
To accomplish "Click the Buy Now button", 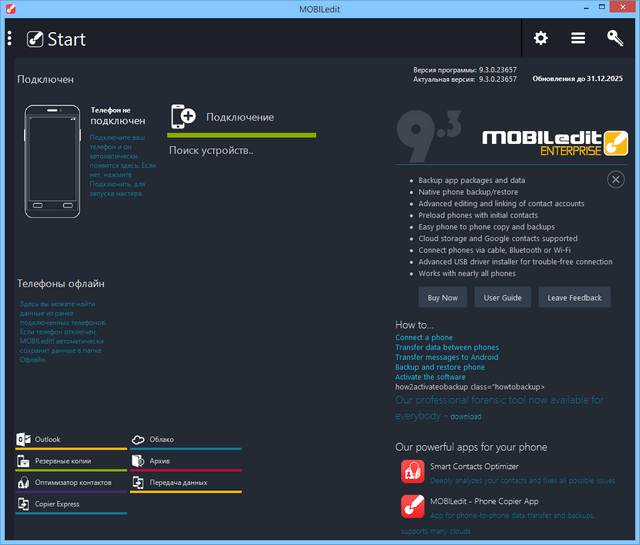I will pyautogui.click(x=442, y=298).
